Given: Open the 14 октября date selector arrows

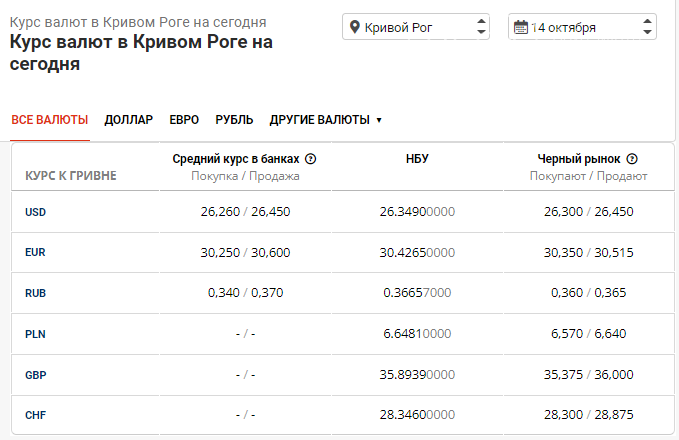Looking at the screenshot, I should pyautogui.click(x=647, y=27).
